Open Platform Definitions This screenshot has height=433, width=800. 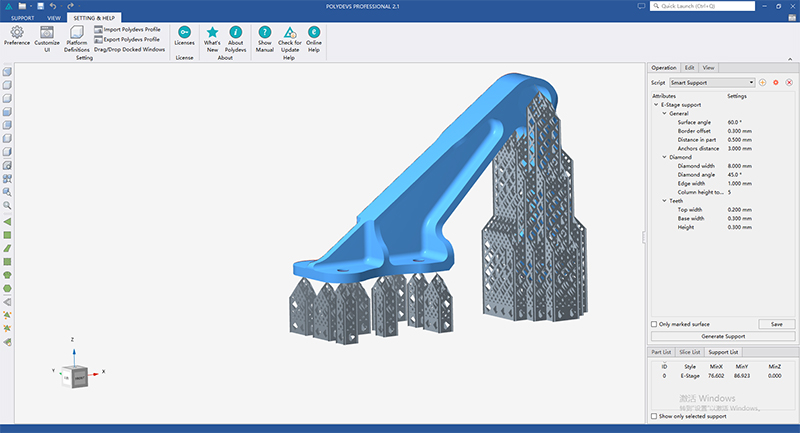click(x=77, y=32)
